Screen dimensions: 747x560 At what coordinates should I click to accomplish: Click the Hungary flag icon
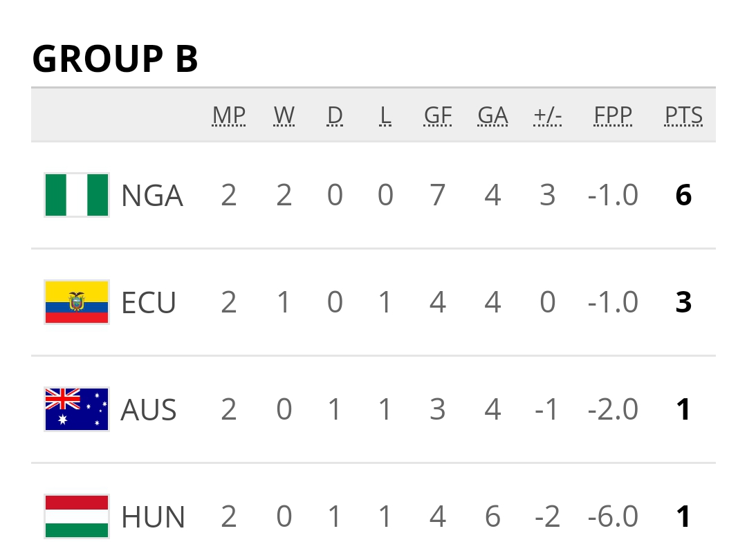coord(76,516)
